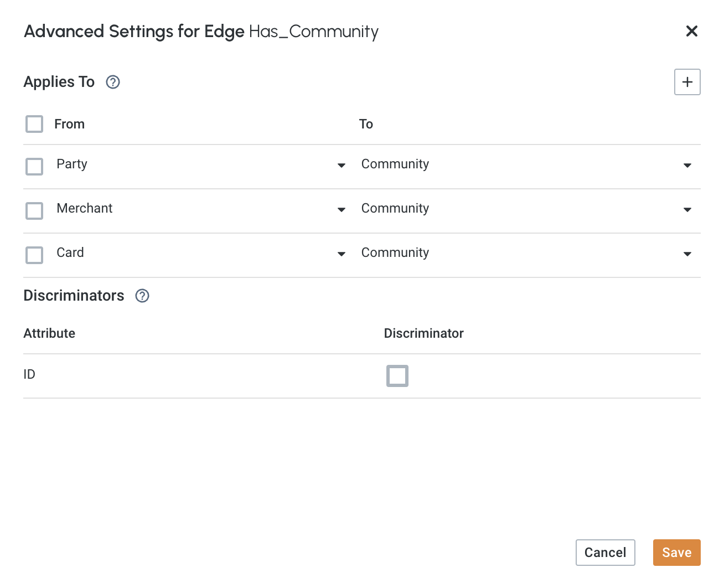Screen dimensions: 724x588
Task: Enable the Discriminator checkbox for ID
Action: pos(397,376)
